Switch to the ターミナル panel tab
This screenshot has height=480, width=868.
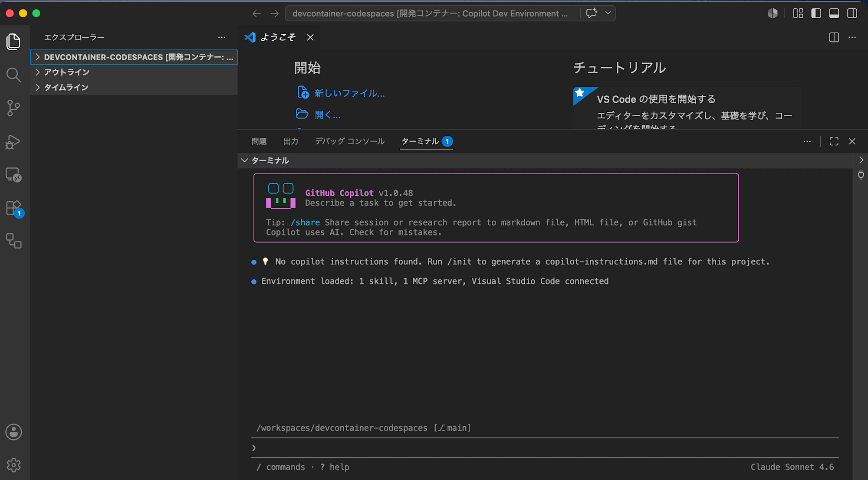coord(427,141)
